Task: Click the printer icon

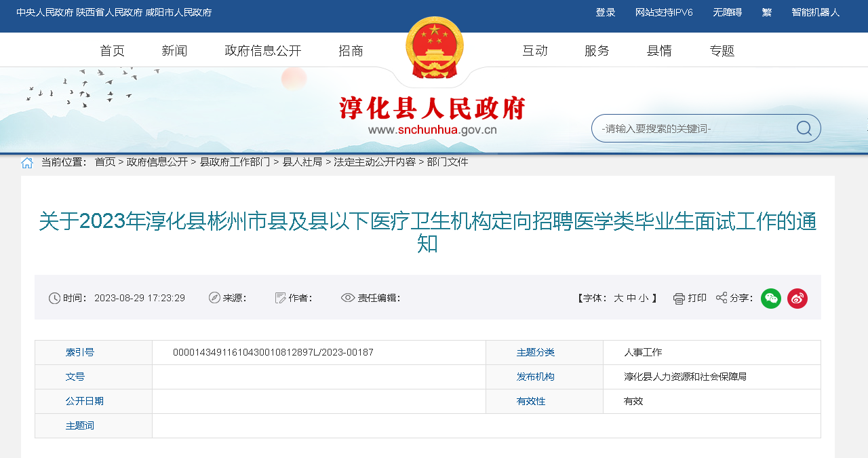Action: point(679,299)
